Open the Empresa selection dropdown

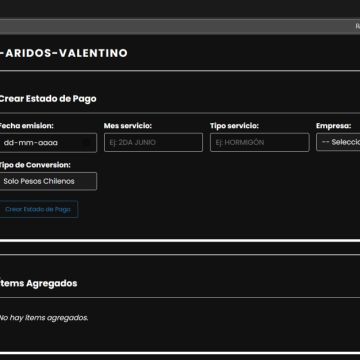338,142
